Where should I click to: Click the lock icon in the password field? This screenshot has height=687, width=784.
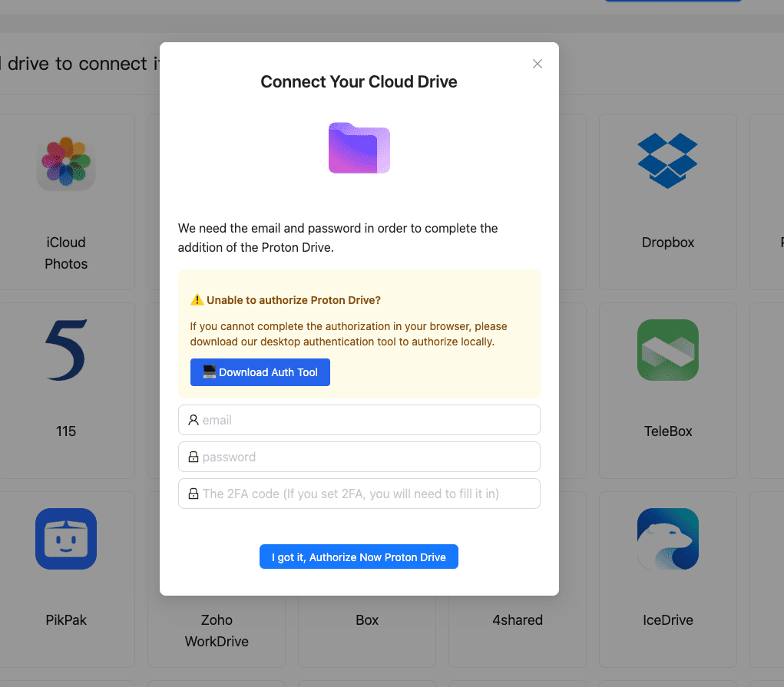(193, 457)
